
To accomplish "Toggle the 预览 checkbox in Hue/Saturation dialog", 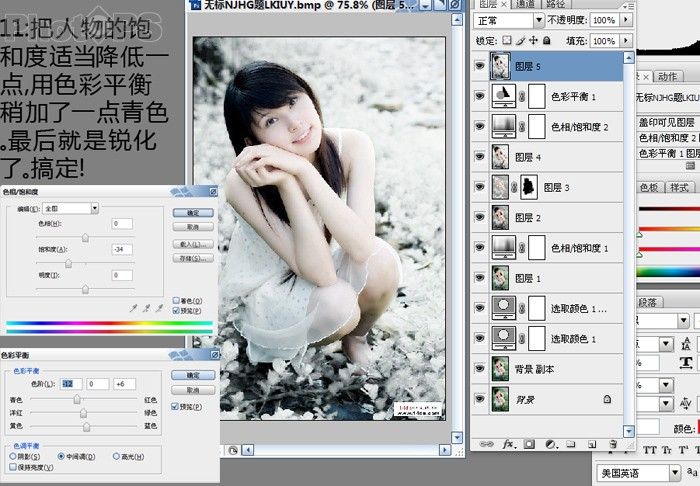I will coord(176,310).
